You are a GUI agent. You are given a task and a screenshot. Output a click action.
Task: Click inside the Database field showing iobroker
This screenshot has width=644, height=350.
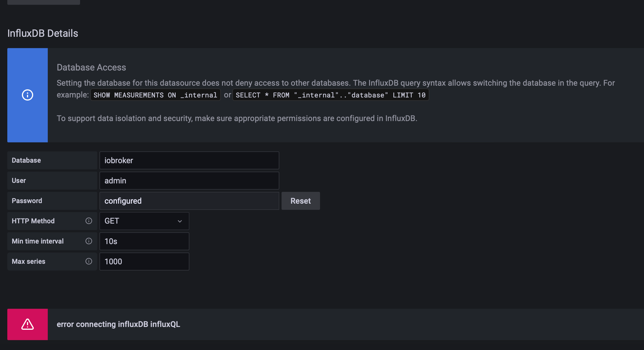(x=189, y=160)
